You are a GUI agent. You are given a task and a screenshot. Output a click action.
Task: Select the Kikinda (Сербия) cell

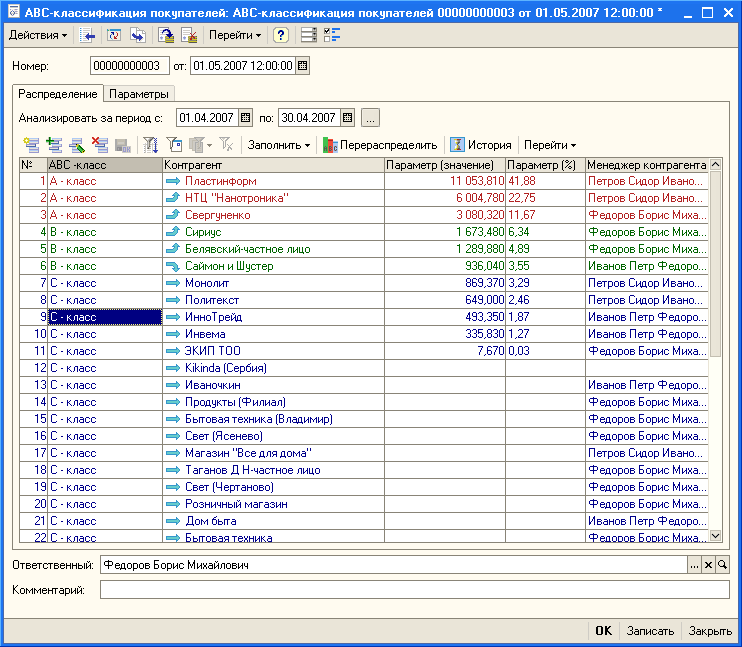pyautogui.click(x=273, y=368)
